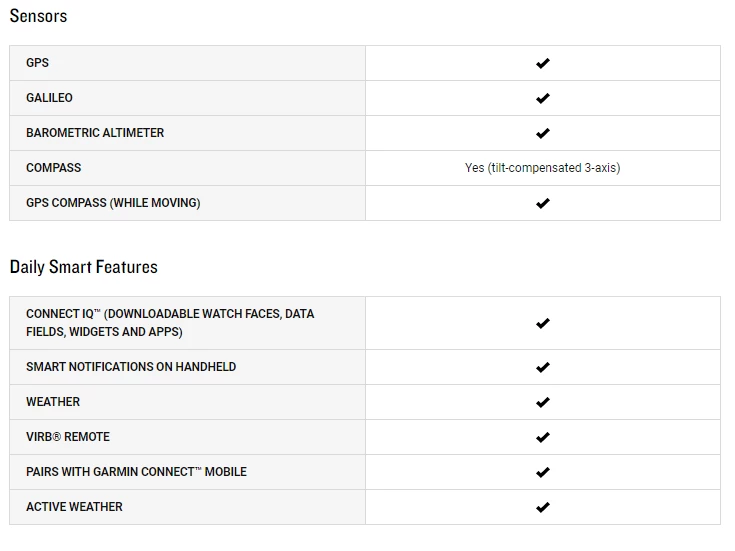Click the ACTIVE WEATHER feature label

click(x=74, y=507)
